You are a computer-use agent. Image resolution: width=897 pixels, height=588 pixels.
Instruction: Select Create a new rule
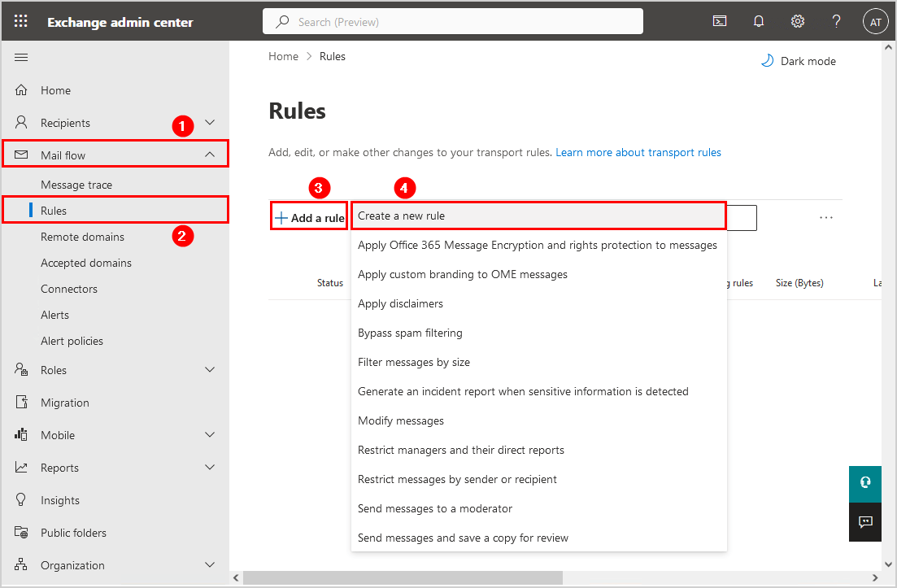point(538,216)
